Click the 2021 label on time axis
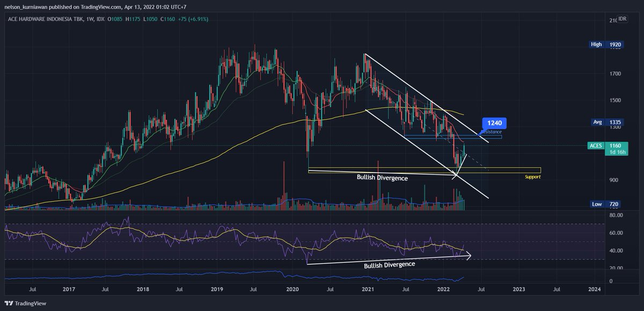 point(368,289)
